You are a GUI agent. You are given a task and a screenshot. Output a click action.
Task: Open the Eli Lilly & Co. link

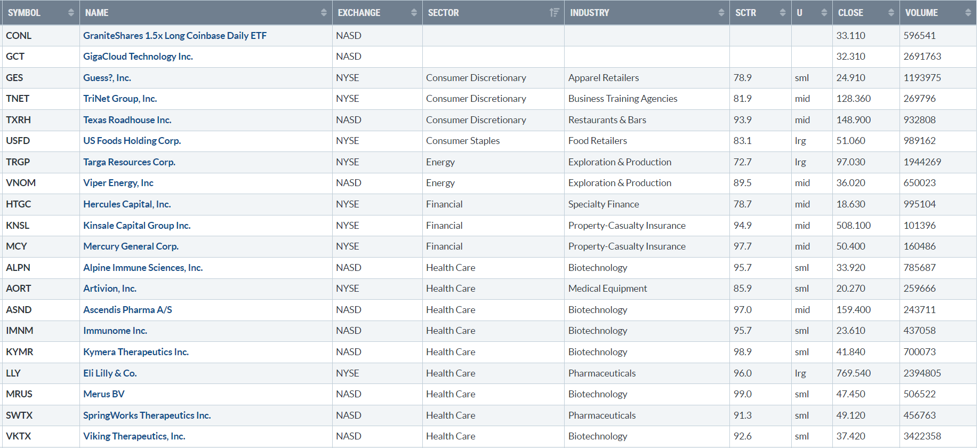tap(110, 373)
